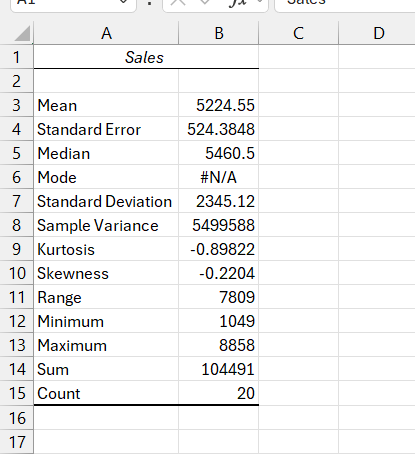This screenshot has width=415, height=454.
Task: Select row 17 header
Action: [16, 442]
